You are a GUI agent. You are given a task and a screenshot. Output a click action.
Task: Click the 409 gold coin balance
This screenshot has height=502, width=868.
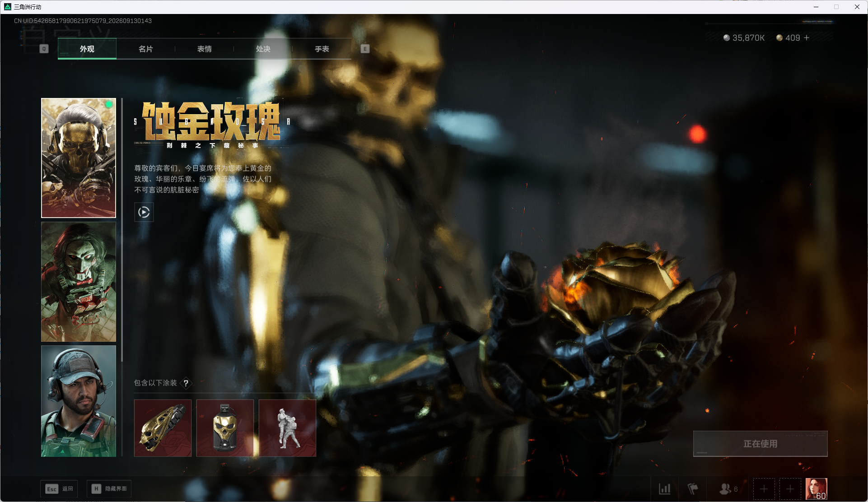point(788,38)
